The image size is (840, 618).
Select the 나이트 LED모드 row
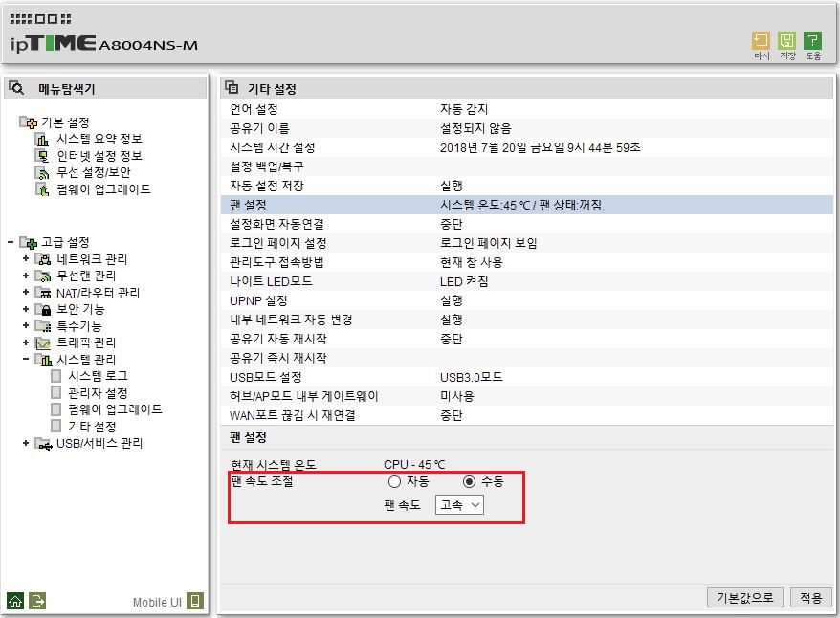528,281
